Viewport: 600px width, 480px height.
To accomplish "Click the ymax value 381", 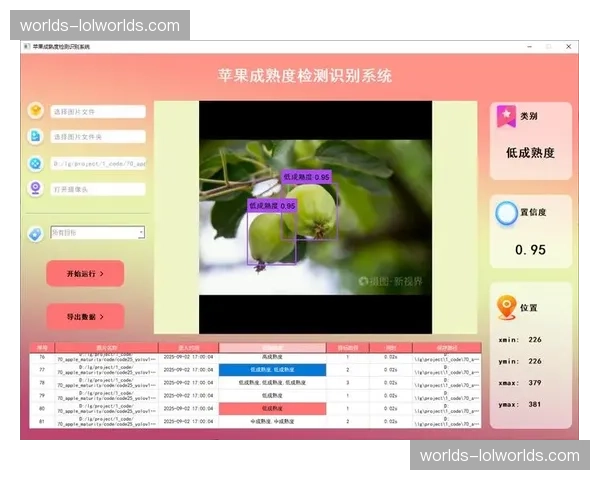I will coord(535,404).
